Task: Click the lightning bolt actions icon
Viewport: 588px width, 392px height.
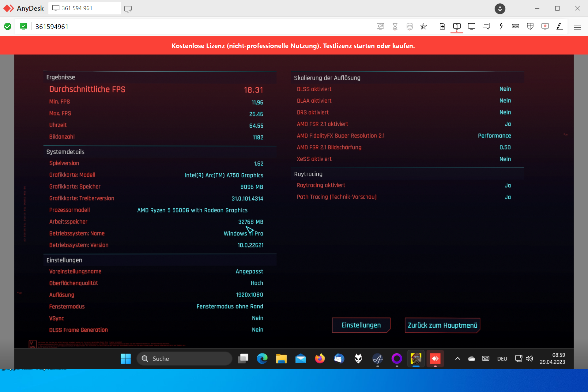Action: 501,26
